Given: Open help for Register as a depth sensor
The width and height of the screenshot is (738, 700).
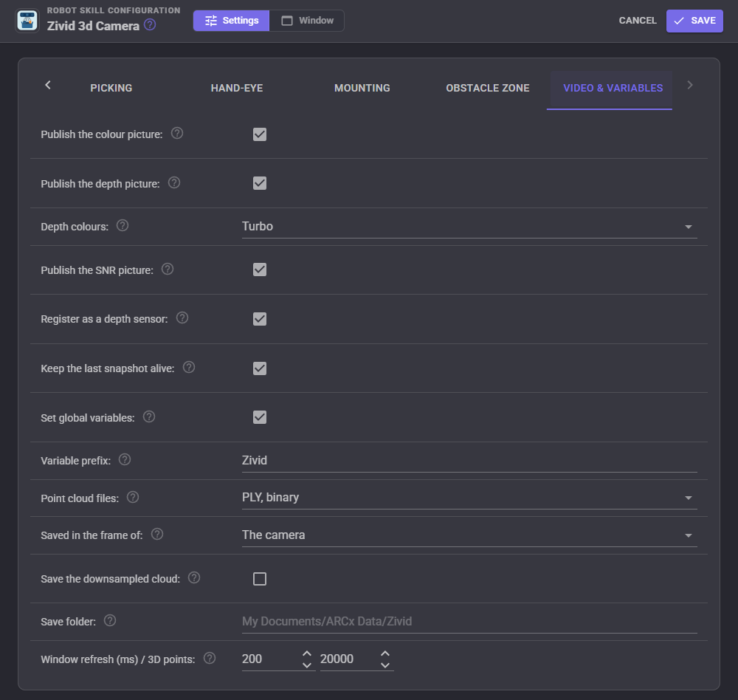Looking at the screenshot, I should coord(182,318).
